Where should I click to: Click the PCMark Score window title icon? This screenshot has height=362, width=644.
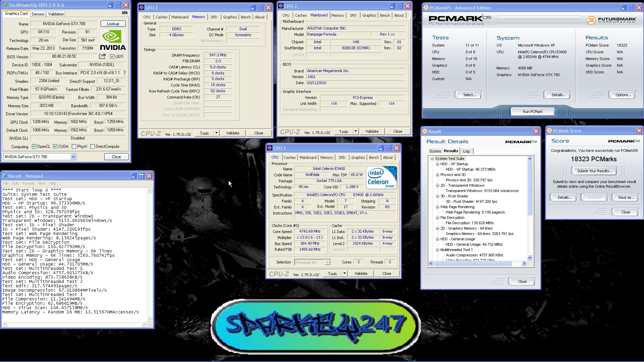tap(549, 131)
